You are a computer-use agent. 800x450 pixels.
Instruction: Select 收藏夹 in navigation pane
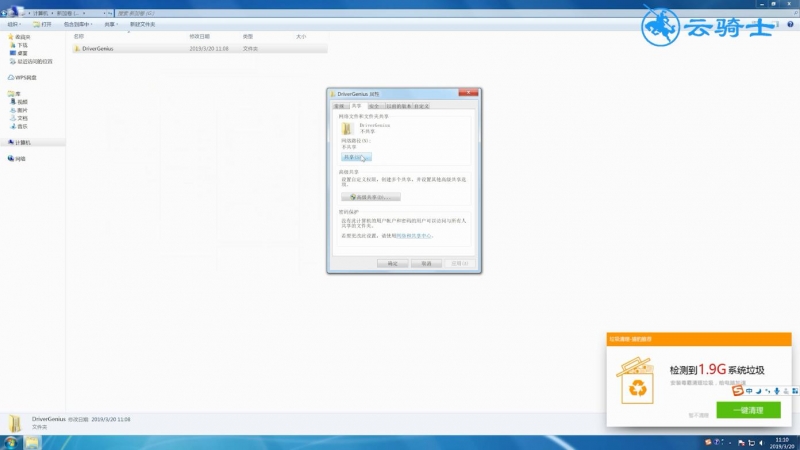tap(19, 37)
